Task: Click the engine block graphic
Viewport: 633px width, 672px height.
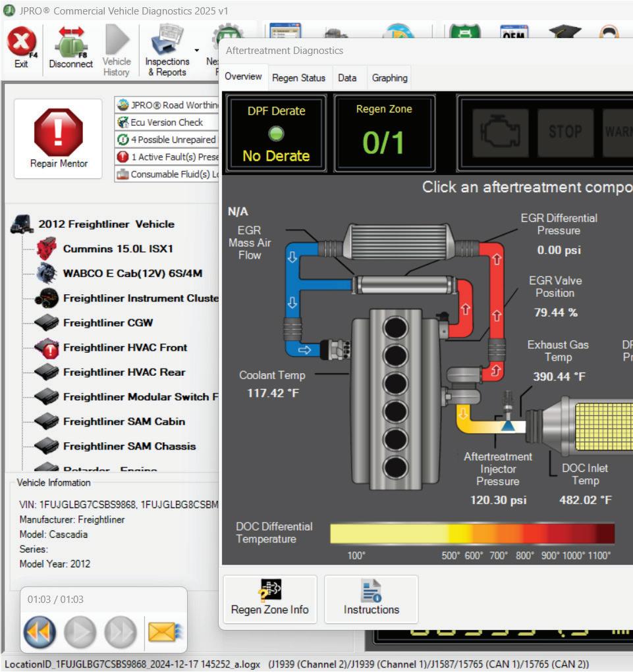Action: (395, 399)
